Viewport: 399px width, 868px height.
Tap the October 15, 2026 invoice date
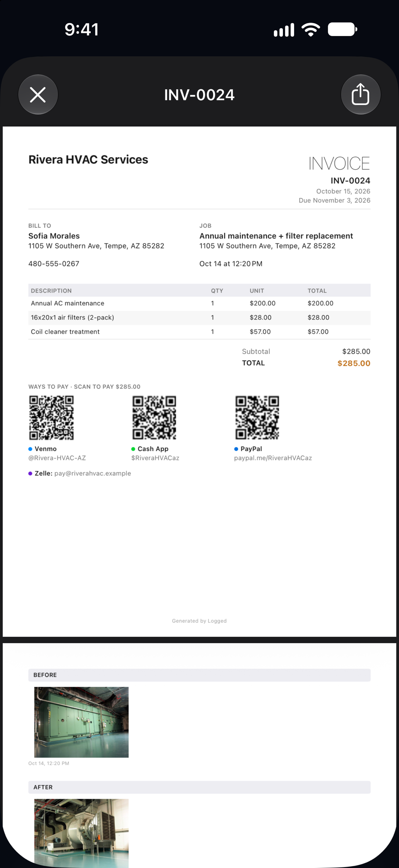click(343, 191)
